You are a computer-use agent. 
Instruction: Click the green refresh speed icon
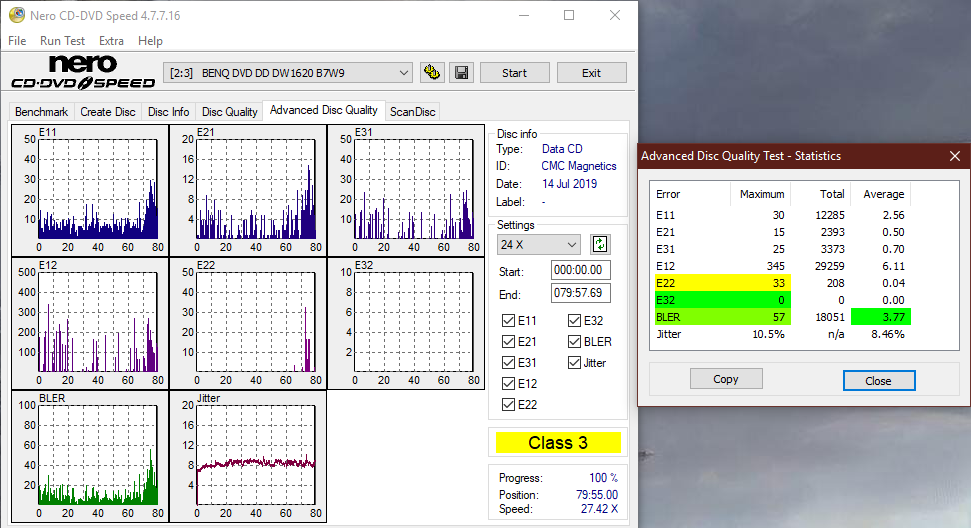(x=599, y=245)
